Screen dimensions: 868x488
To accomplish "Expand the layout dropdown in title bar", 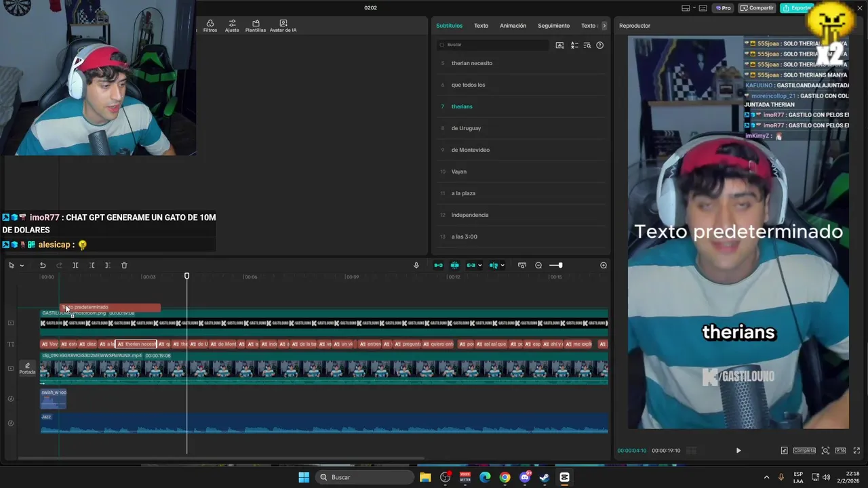I will [x=696, y=8].
